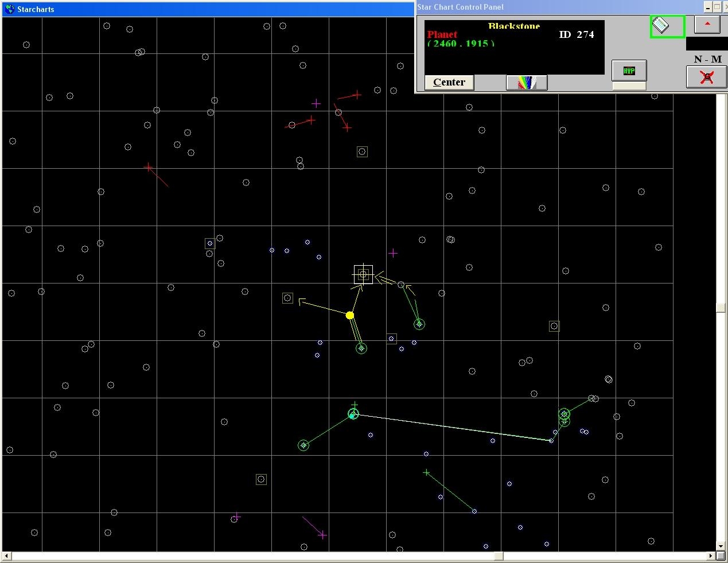Click the Starcharts window title bar
The width and height of the screenshot is (728, 563).
208,9
